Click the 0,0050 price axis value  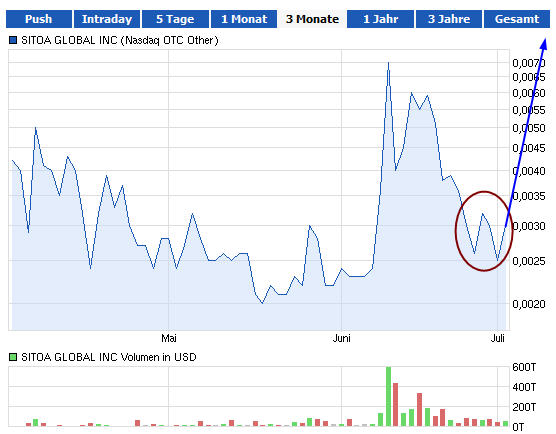(x=529, y=128)
